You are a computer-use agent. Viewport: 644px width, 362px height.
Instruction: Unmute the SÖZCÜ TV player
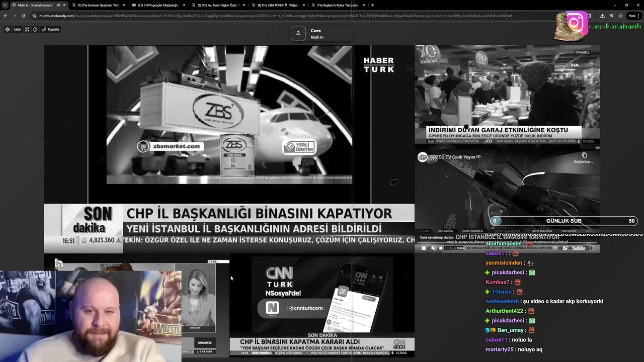point(434,248)
